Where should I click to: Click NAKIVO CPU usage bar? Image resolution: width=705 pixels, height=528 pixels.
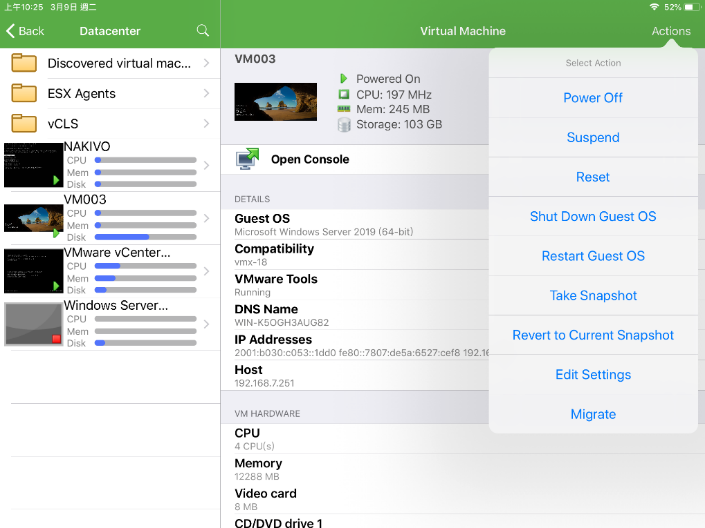[x=146, y=160]
